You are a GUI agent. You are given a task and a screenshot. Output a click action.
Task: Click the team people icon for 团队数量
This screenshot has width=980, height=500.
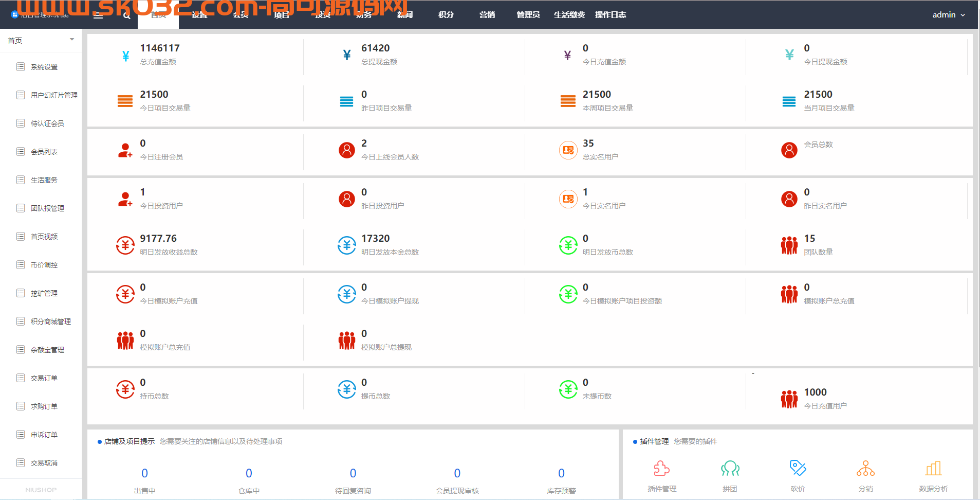789,245
